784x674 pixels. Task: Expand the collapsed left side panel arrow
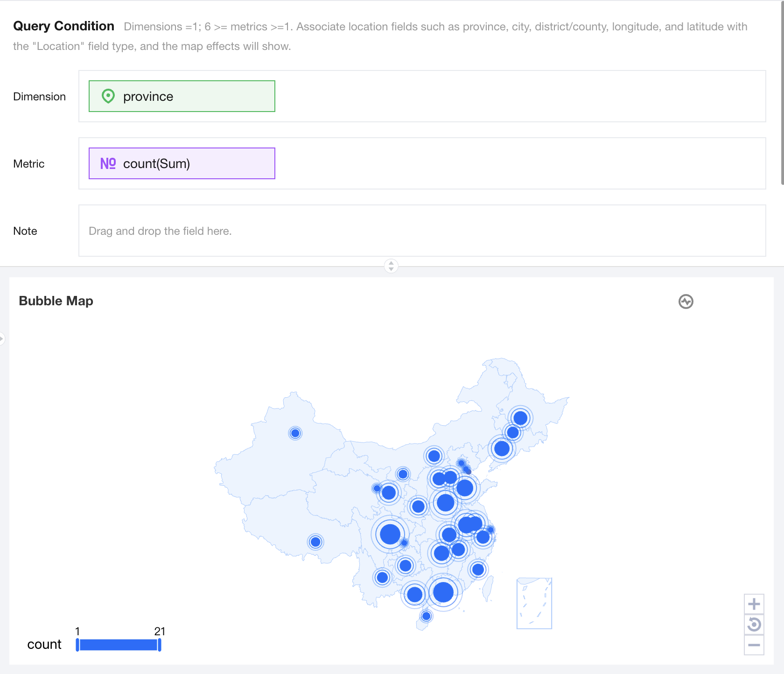click(x=2, y=338)
